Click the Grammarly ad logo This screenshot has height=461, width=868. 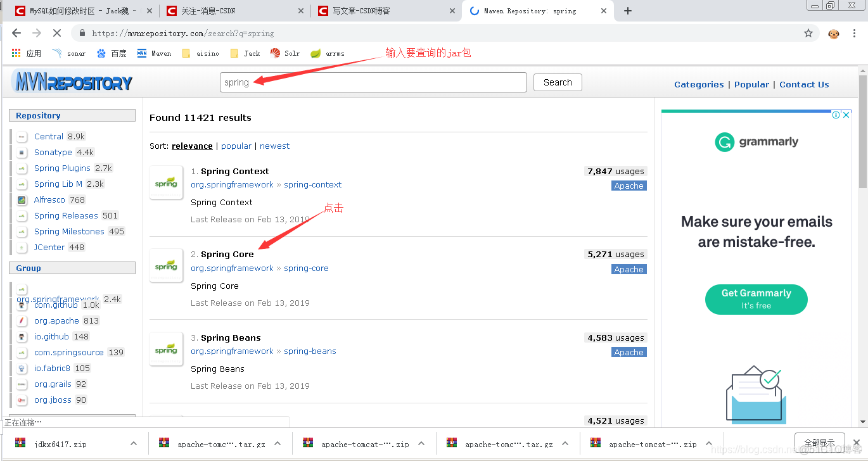(x=756, y=142)
